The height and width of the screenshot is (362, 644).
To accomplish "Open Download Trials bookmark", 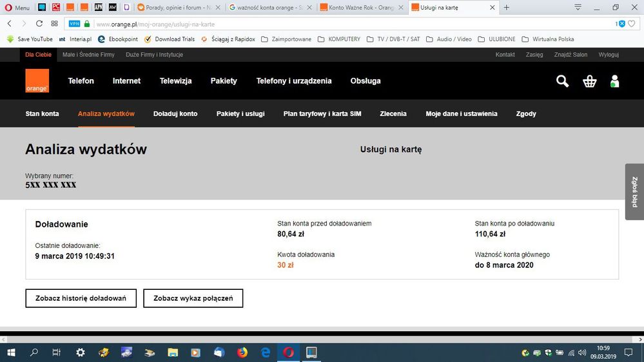I will tap(170, 39).
